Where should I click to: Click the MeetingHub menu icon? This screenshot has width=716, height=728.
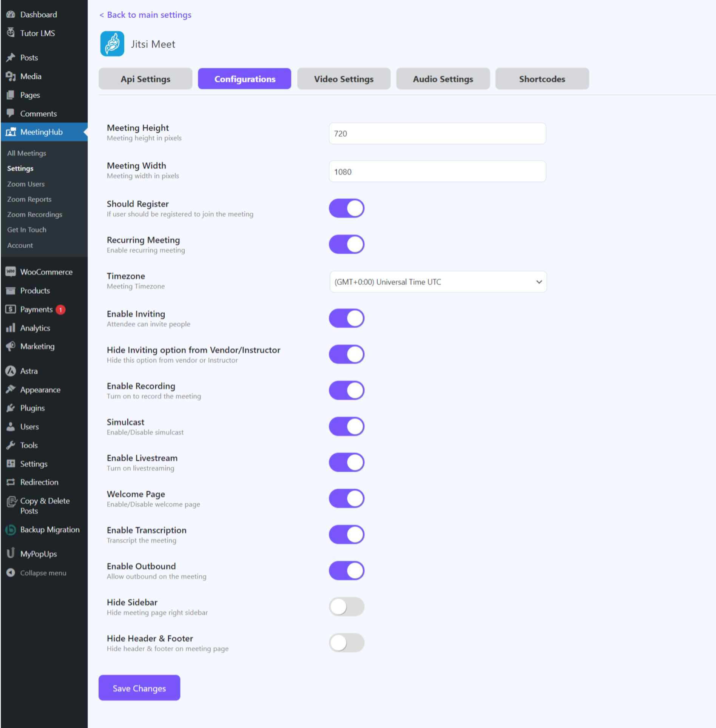(x=11, y=132)
